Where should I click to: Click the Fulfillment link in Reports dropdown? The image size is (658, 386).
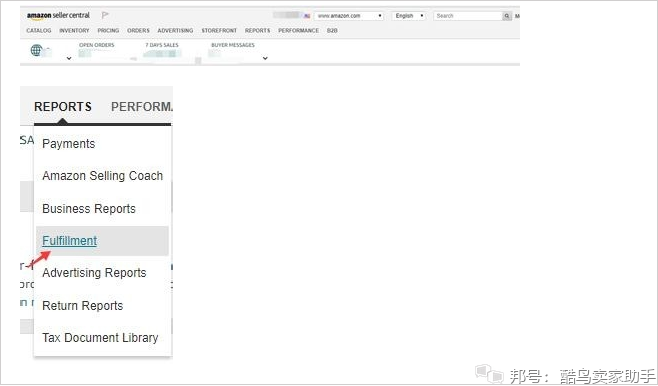pos(70,241)
